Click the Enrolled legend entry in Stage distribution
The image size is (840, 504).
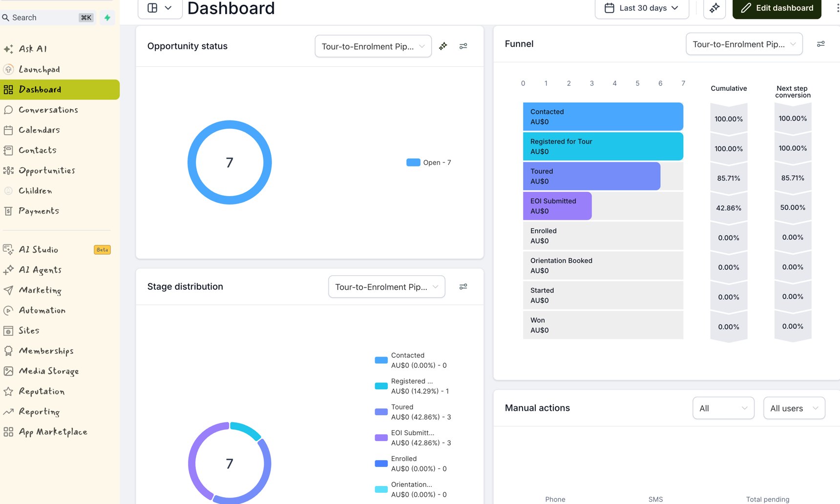pyautogui.click(x=412, y=464)
